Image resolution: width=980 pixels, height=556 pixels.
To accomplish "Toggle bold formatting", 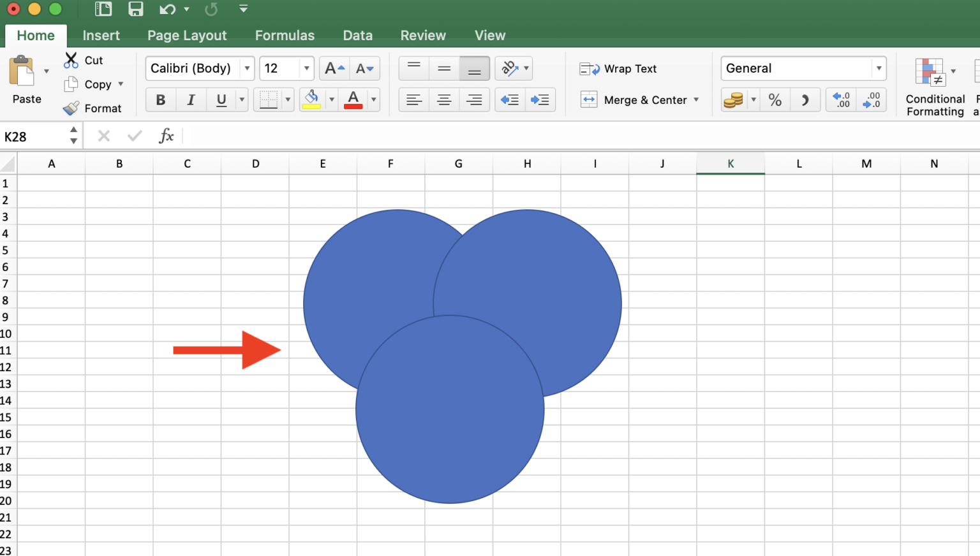I will (160, 99).
